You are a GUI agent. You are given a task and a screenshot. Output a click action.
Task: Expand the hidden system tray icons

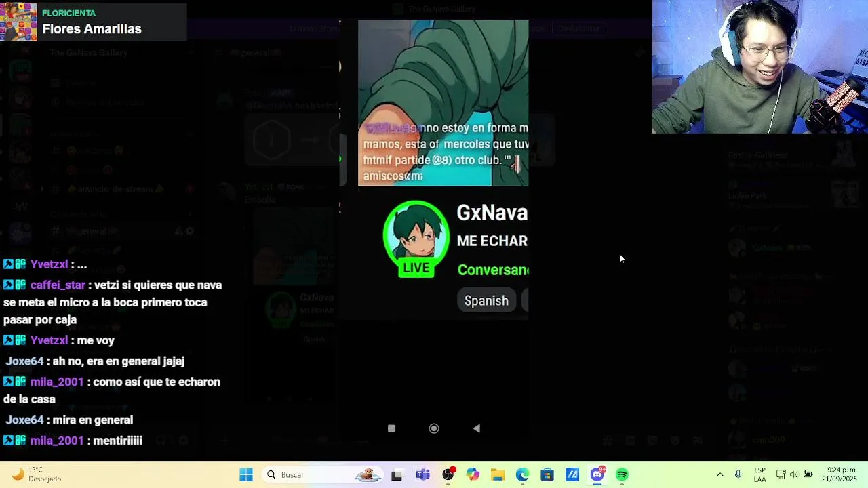(x=720, y=474)
